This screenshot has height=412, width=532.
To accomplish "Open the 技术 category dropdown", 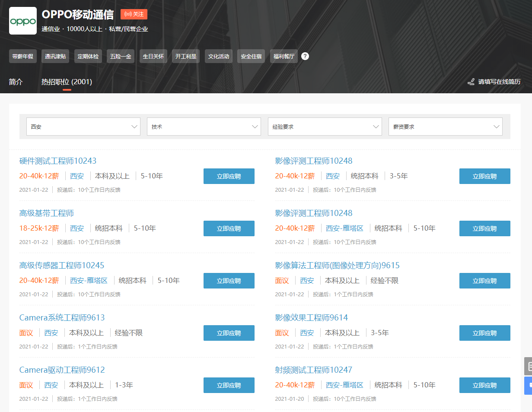I will coord(204,127).
